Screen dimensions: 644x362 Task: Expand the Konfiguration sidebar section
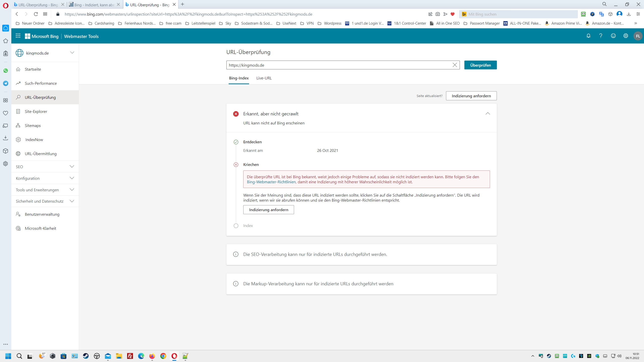(72, 178)
